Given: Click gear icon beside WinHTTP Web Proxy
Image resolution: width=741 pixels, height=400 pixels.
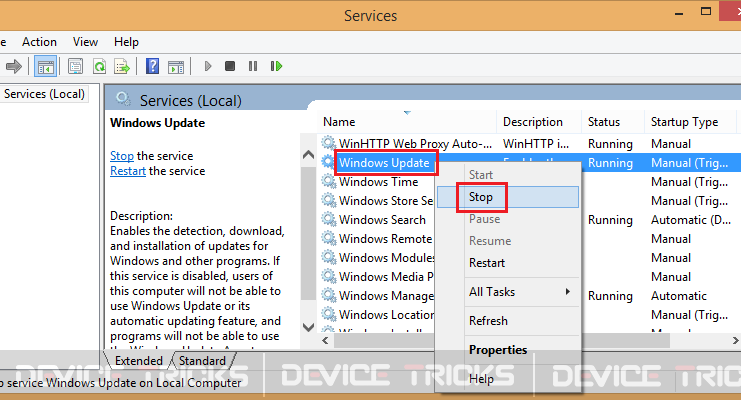Looking at the screenshot, I should [x=328, y=143].
